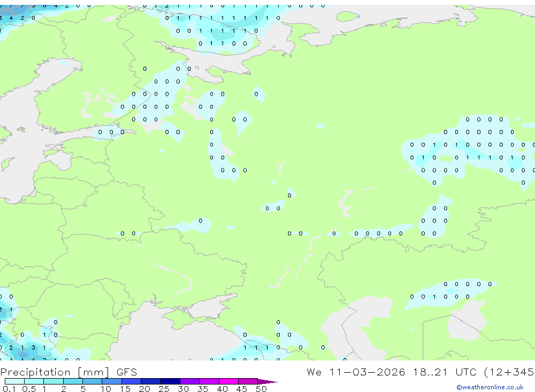Screen dimensions: 535x392
Task: Click the '45' legend scale value
Action: click(x=242, y=389)
